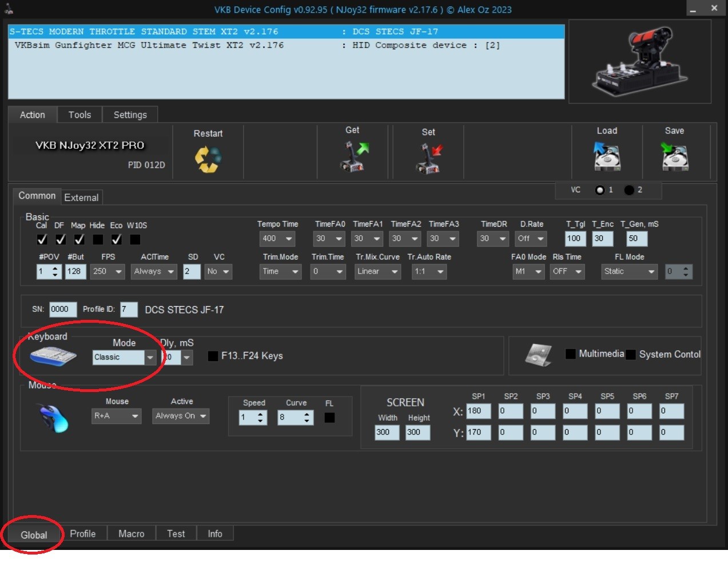The image size is (728, 586).
Task: Toggle the Hide checkbox in Basic
Action: point(98,239)
